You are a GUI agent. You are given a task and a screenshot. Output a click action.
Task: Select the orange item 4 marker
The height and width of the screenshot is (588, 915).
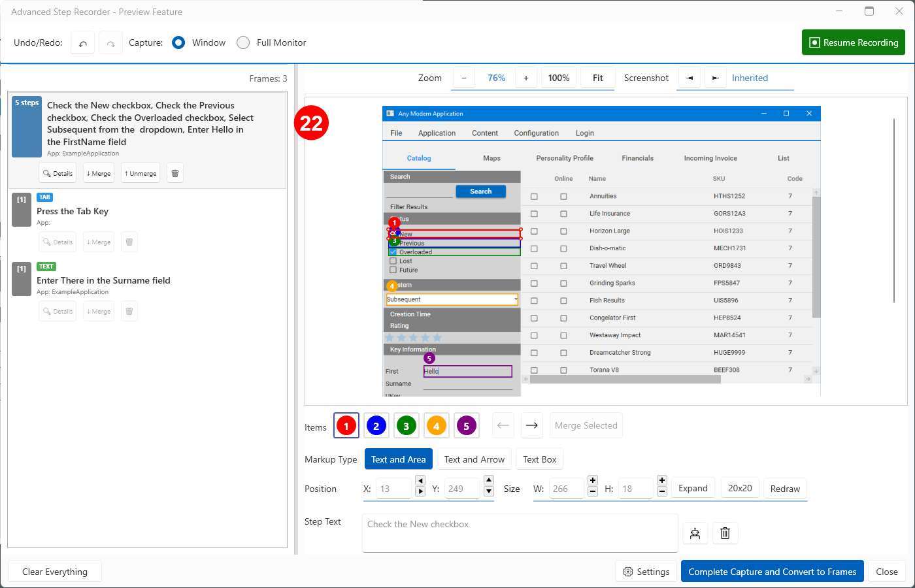[x=436, y=426]
